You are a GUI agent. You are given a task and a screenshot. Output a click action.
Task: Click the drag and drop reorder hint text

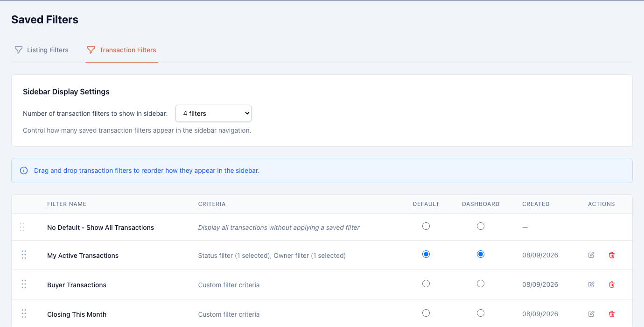pyautogui.click(x=147, y=171)
